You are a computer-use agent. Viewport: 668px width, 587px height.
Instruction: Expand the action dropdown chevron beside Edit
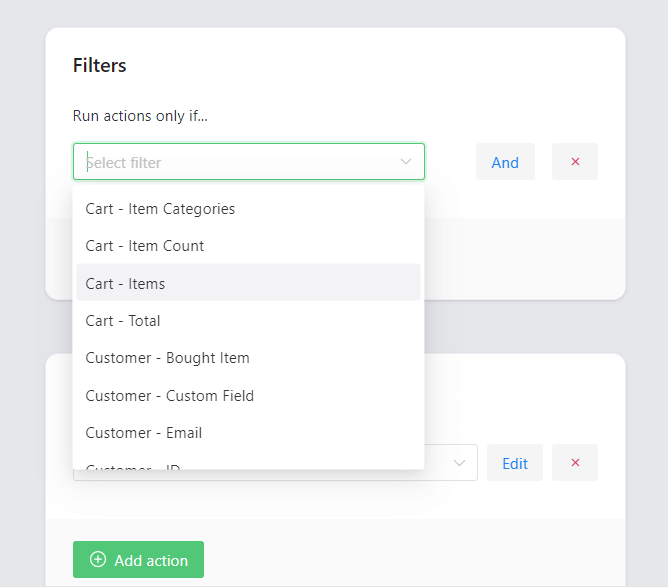coord(459,463)
